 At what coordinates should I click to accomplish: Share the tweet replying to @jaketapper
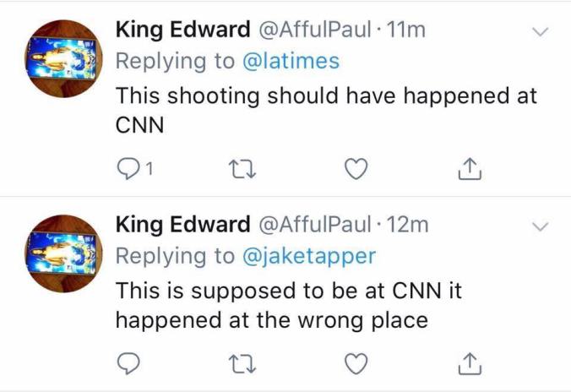click(470, 363)
